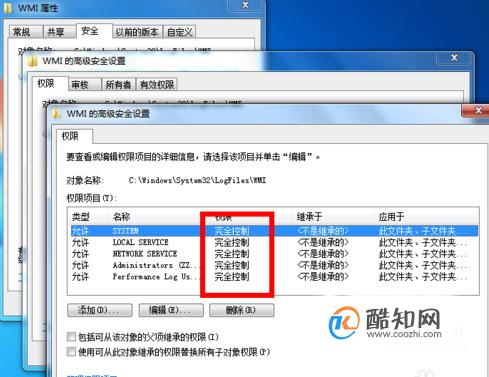Viewport: 489px width, 377px height.
Task: Click 添加(D)... button
Action: (100, 310)
